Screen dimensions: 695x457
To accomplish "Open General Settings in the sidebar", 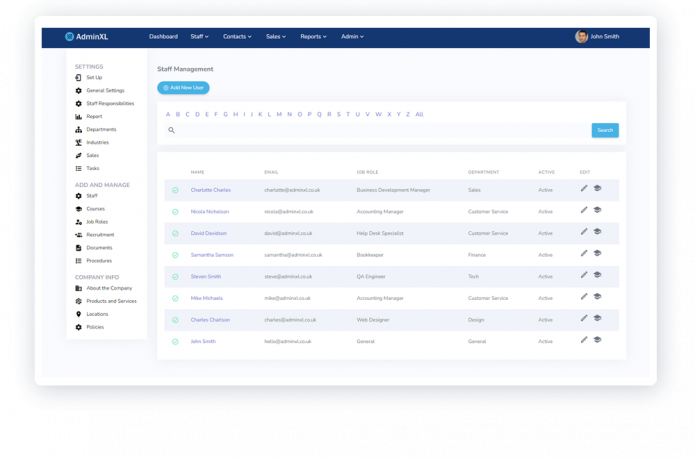I will [x=105, y=90].
